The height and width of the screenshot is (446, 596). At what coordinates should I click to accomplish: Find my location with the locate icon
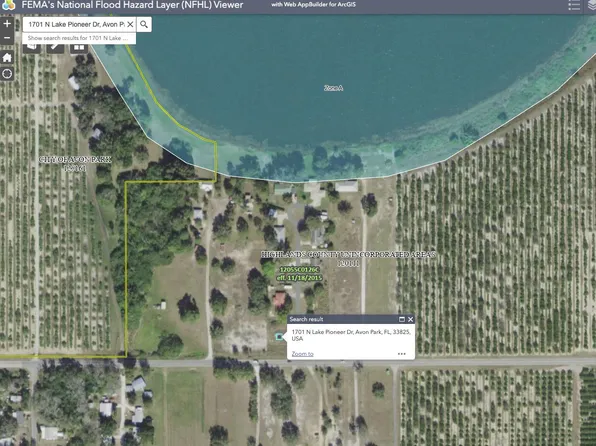tap(7, 74)
